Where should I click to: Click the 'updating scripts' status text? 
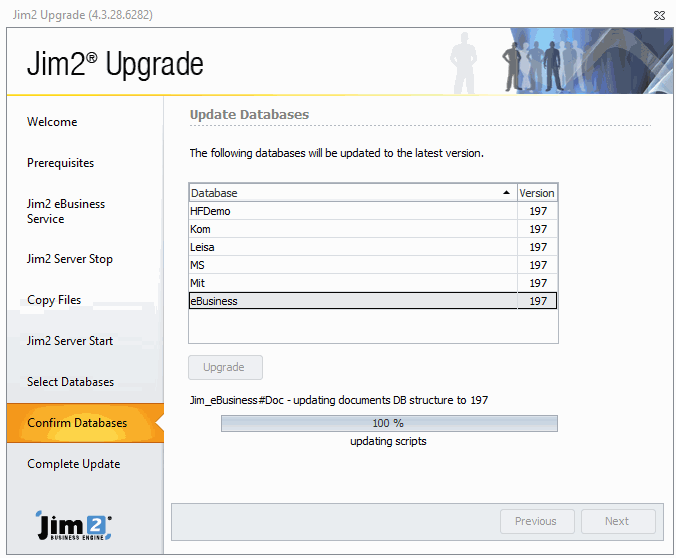[388, 441]
